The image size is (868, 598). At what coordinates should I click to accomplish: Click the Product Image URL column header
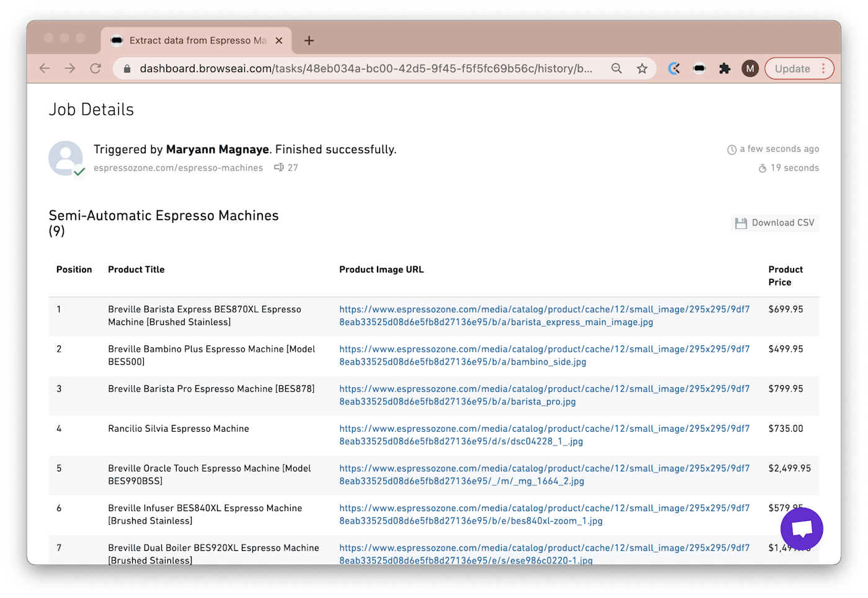pyautogui.click(x=381, y=270)
